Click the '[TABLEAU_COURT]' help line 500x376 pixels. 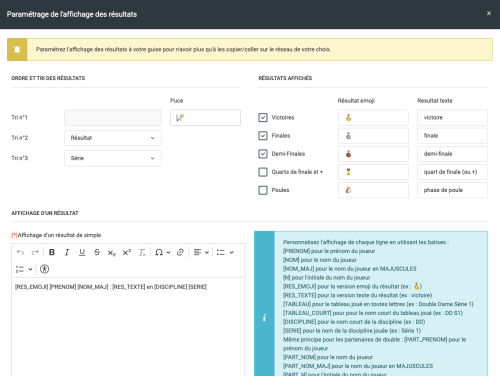pyautogui.click(x=373, y=313)
